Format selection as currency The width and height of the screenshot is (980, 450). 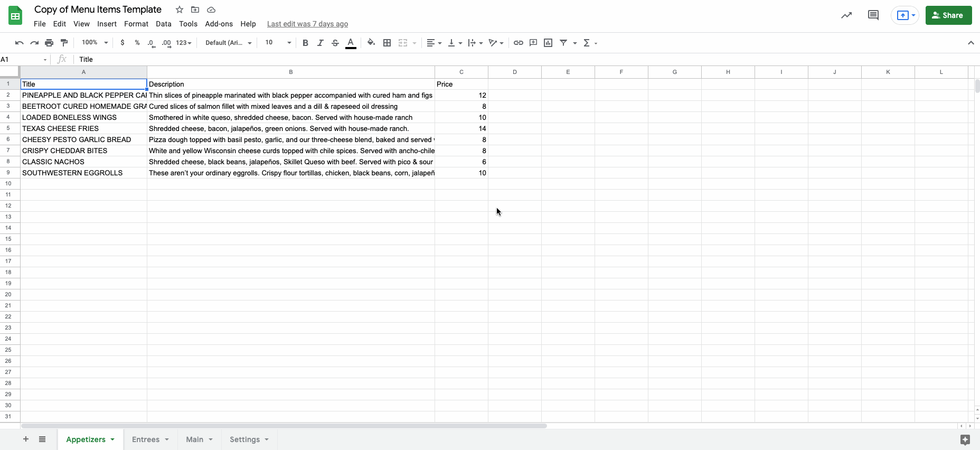tap(123, 43)
